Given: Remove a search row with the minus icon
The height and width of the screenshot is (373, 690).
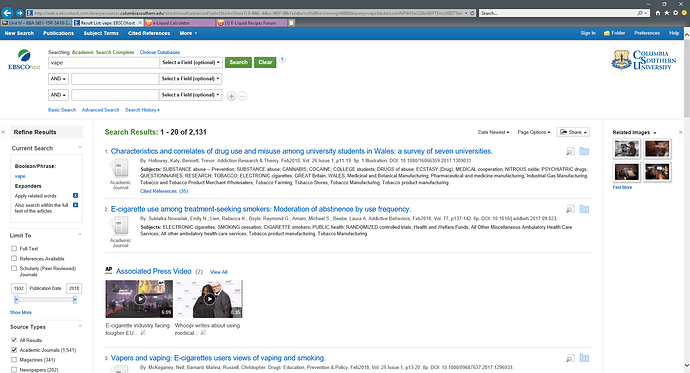Looking at the screenshot, I should coord(242,96).
